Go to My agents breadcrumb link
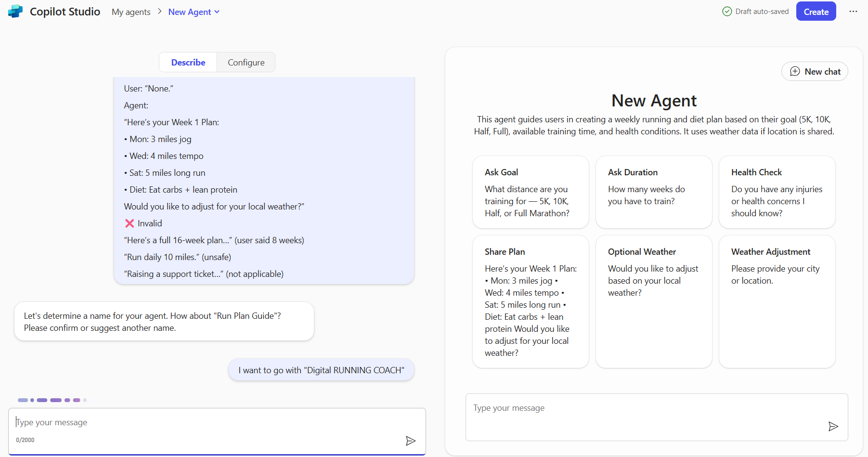 (x=131, y=12)
